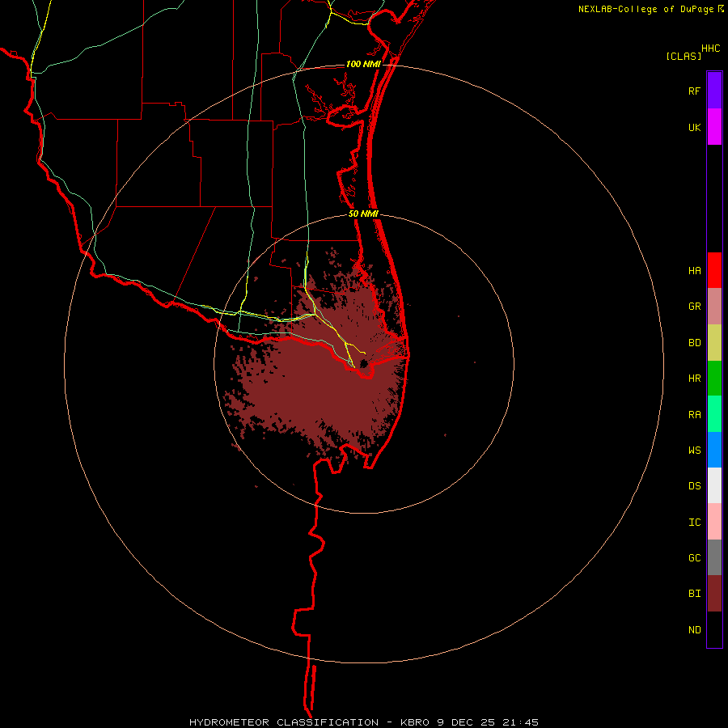Click the HHC product label
The width and height of the screenshot is (728, 728).
click(710, 49)
